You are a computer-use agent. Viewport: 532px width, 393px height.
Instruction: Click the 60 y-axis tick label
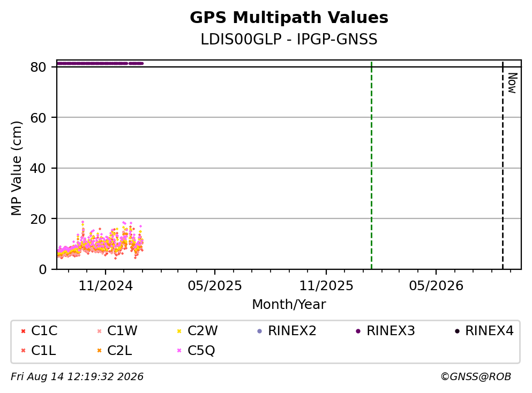(38, 118)
